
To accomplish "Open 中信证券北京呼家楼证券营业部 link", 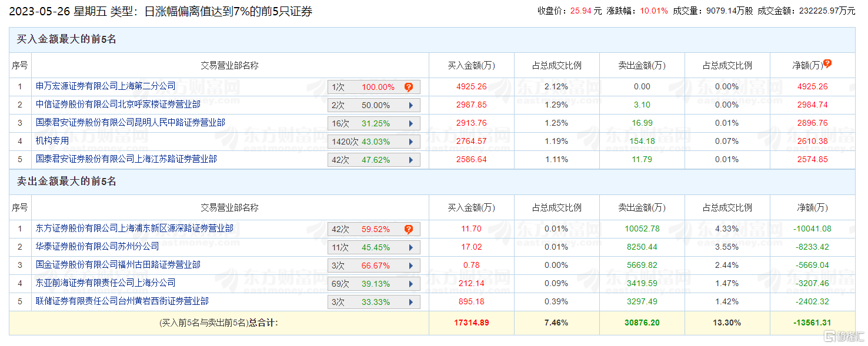I will pyautogui.click(x=118, y=104).
